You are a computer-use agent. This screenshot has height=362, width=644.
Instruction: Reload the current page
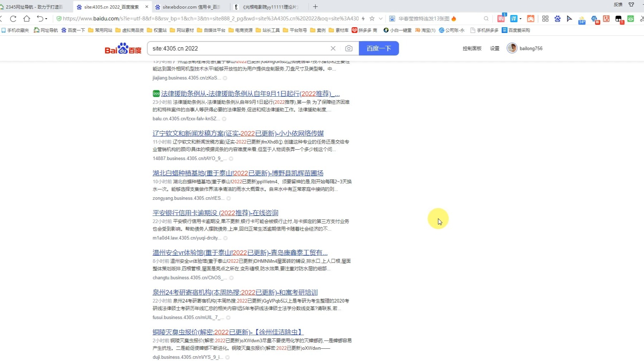[13, 19]
